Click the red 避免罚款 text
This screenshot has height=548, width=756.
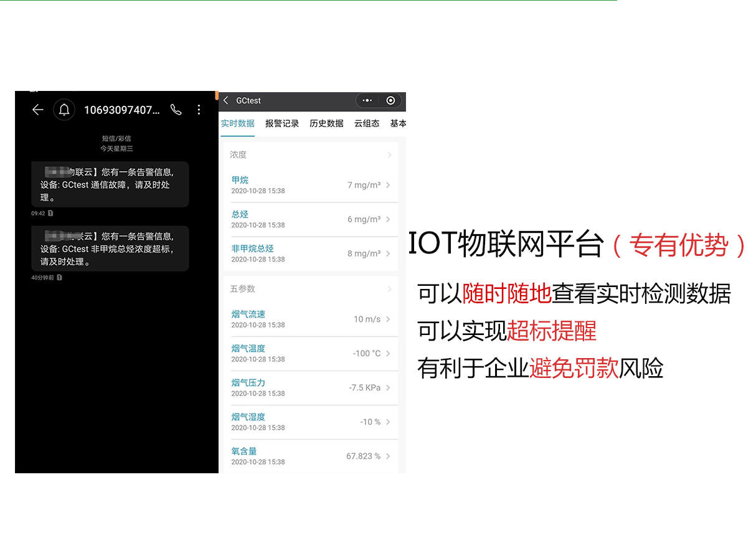click(x=574, y=368)
